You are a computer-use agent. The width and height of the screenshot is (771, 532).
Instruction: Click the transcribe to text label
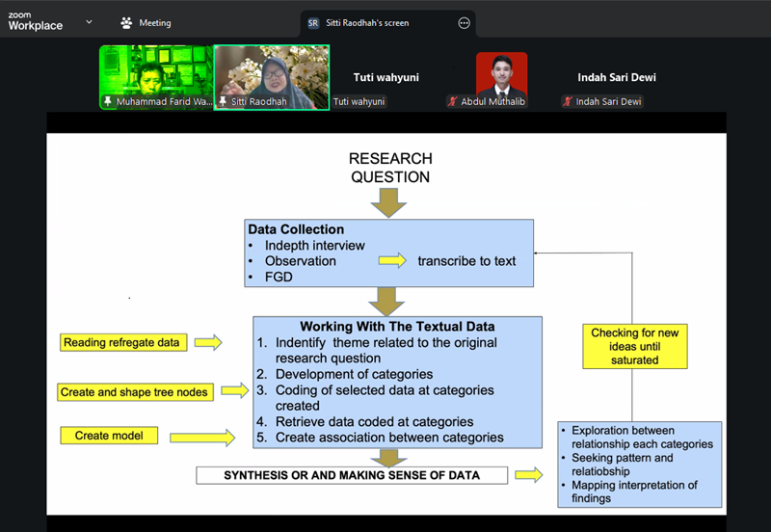[x=466, y=261]
